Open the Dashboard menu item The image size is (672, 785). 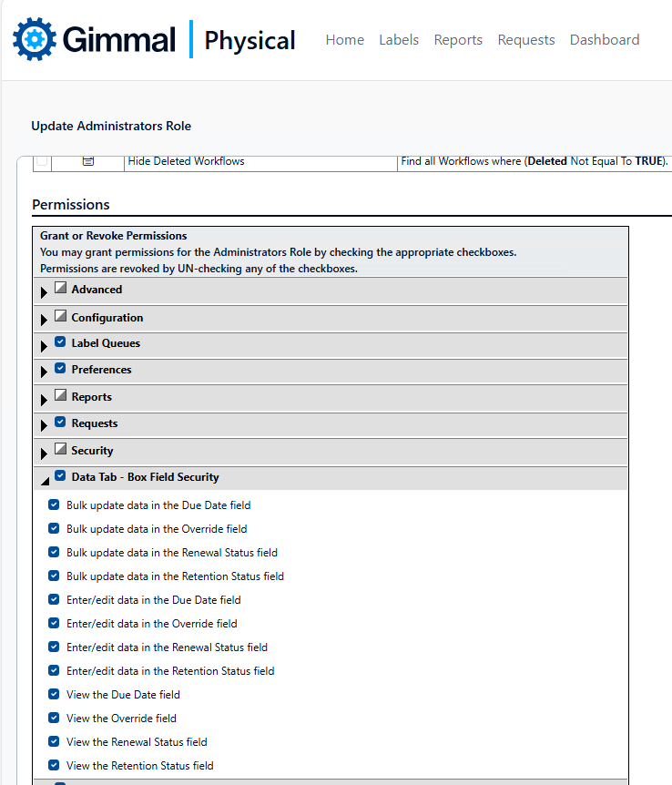[605, 39]
